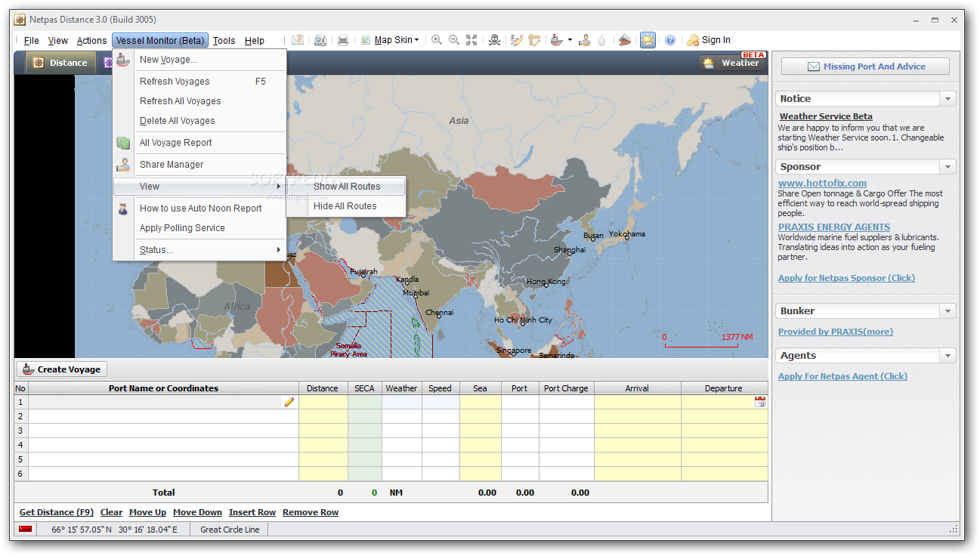Click the calendar icon in Departure column
Viewport: 980px width, 556px height.
[760, 402]
